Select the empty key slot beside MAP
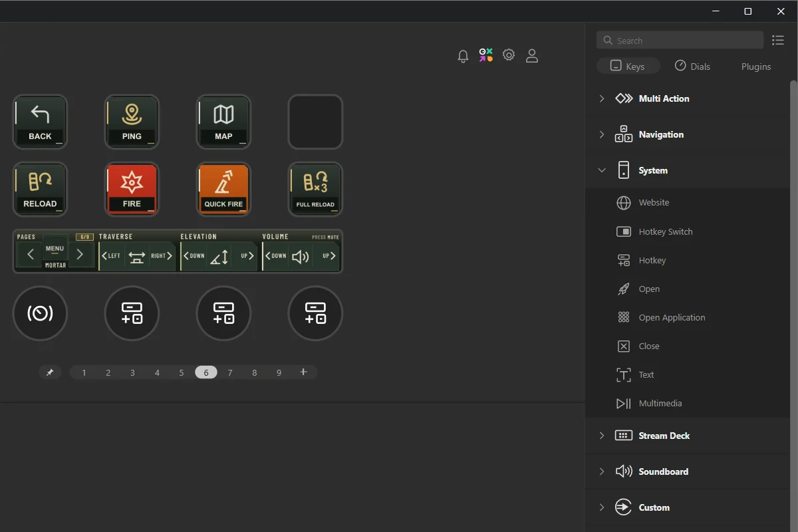 click(315, 122)
